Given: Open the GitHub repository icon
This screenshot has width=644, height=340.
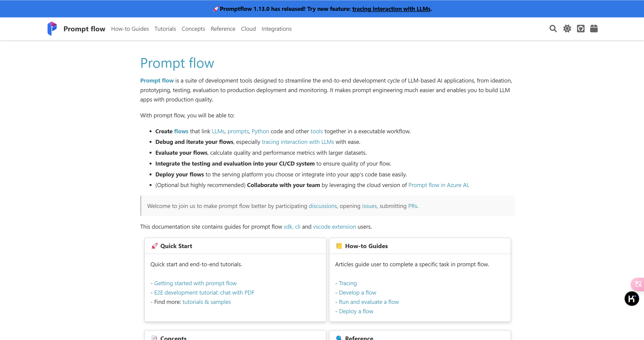Looking at the screenshot, I should (581, 29).
